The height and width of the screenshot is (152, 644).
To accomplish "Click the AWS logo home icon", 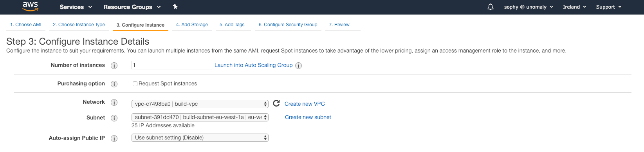I will coord(30,7).
